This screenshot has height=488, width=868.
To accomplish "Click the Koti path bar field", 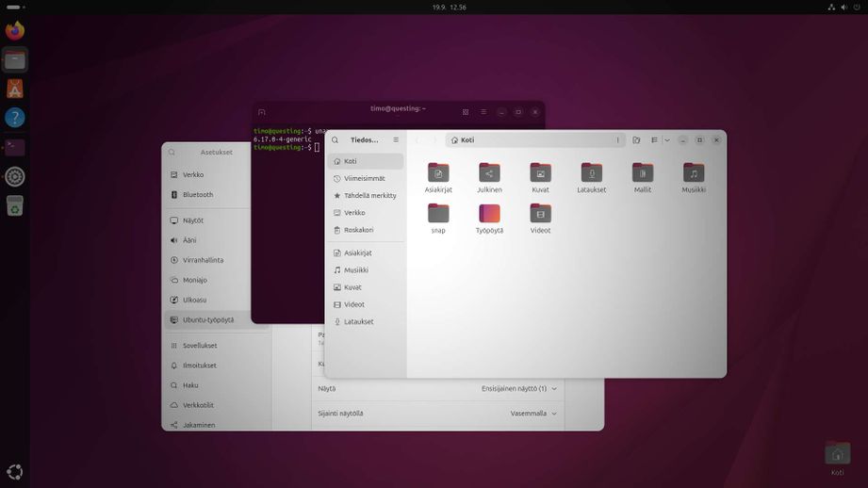I will (x=528, y=140).
